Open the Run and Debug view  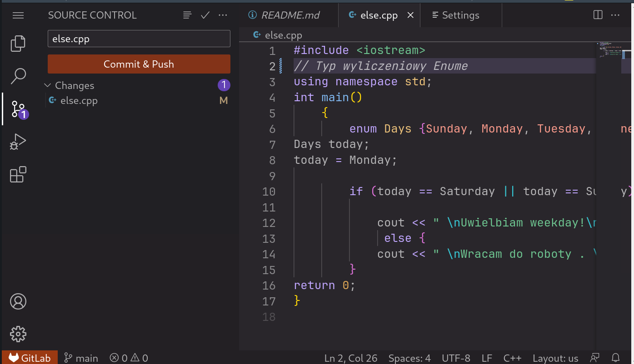[x=18, y=142]
